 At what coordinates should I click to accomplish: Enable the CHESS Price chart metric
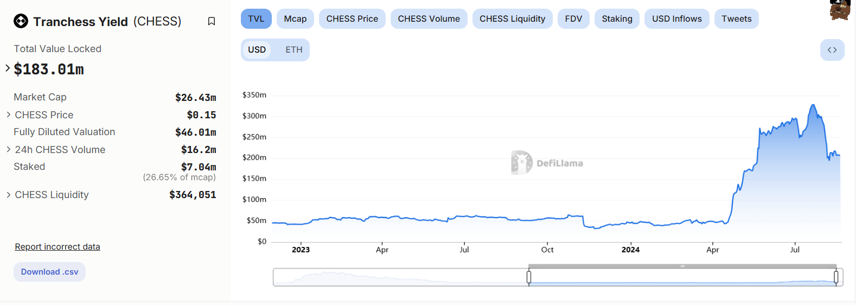coord(352,19)
